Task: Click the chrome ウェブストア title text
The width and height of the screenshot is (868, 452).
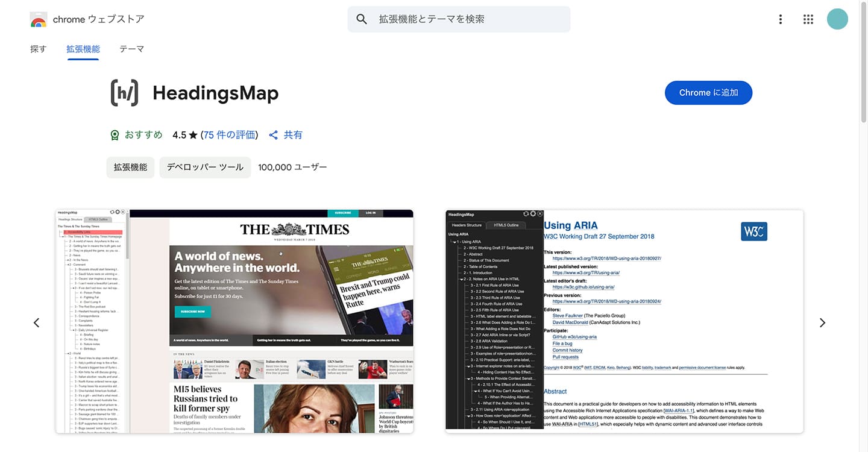Action: pos(99,19)
